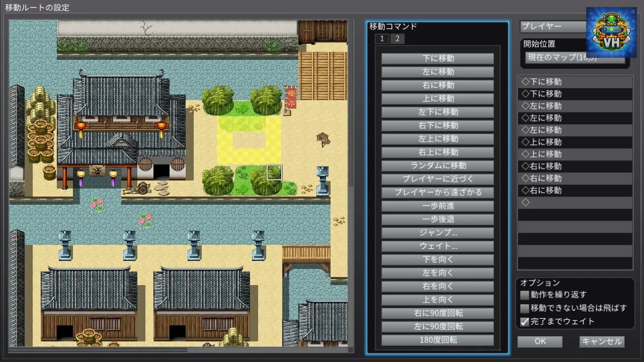Add 右上に移動 diagonal move command
644x362 pixels.
[x=437, y=152]
